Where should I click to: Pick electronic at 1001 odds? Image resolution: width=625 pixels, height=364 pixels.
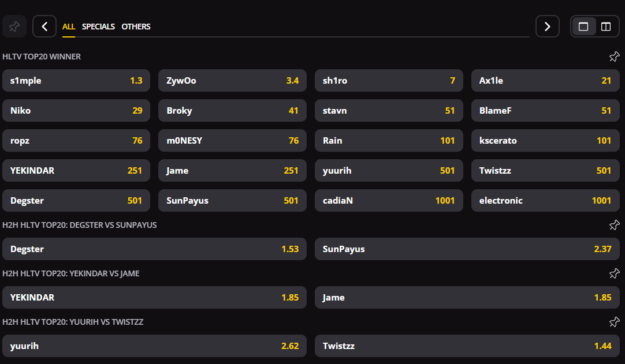[545, 201]
